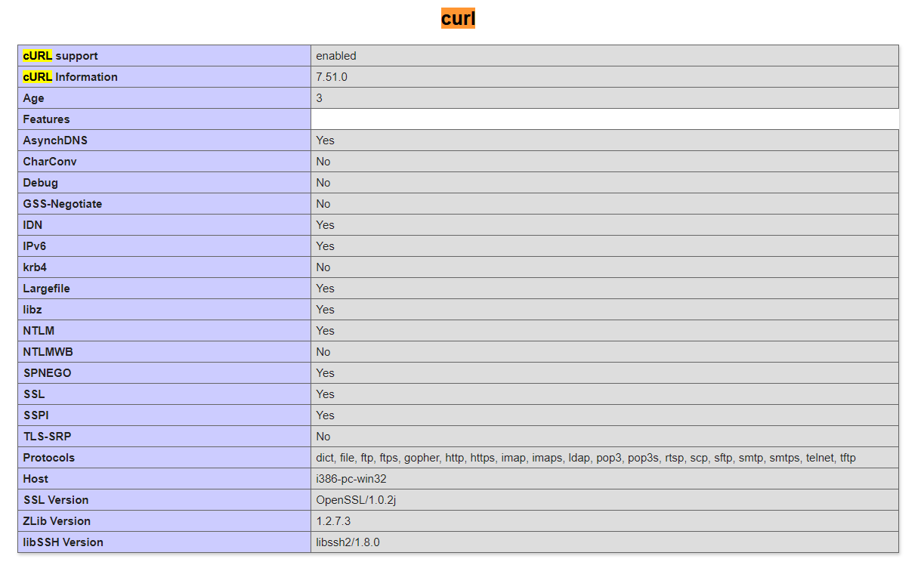
Task: Click the "NTLM" label cell
Action: tap(164, 331)
